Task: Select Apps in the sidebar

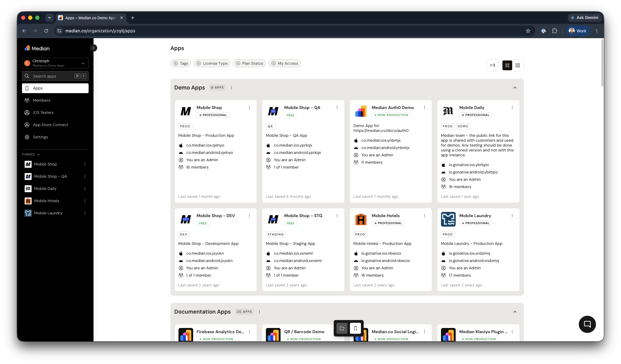Action: (55, 88)
